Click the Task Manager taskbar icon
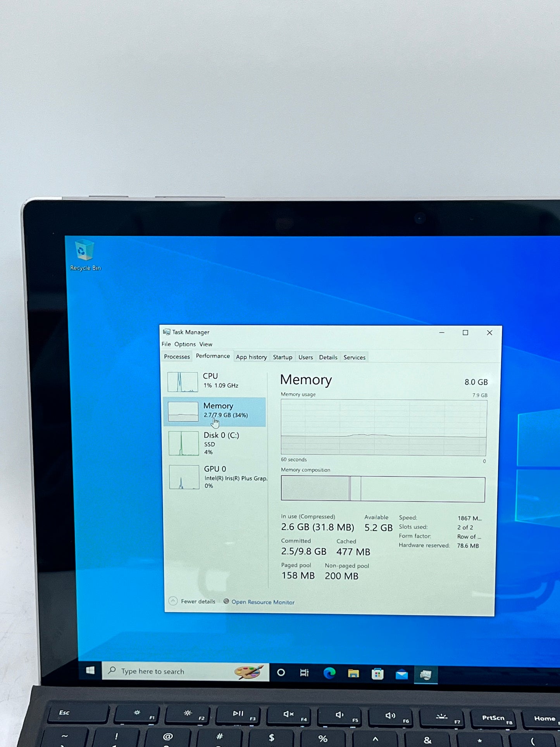 (x=426, y=675)
